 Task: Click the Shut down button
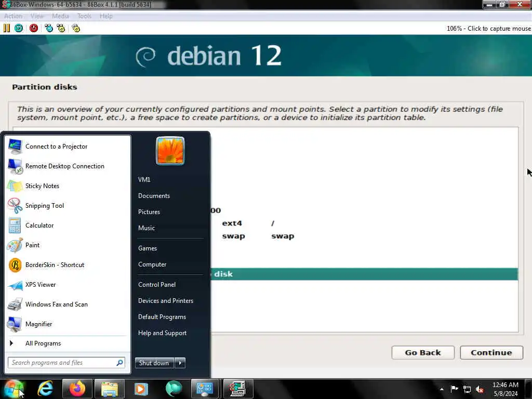[x=154, y=363]
